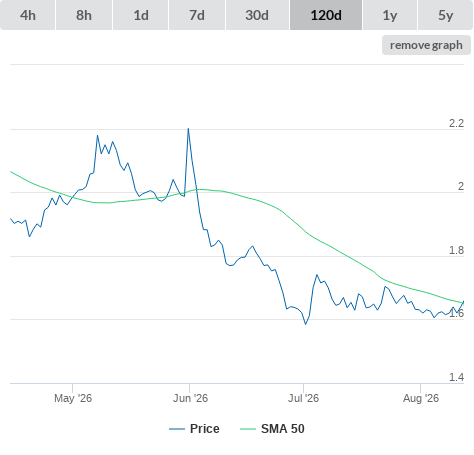Click the price low point near Jul '26
The image size is (474, 455).
[x=305, y=324]
